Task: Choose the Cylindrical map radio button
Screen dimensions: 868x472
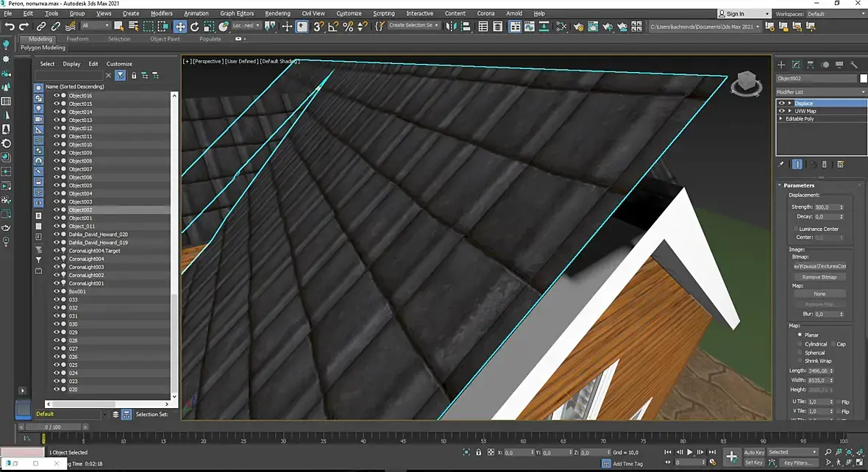Action: click(x=800, y=344)
